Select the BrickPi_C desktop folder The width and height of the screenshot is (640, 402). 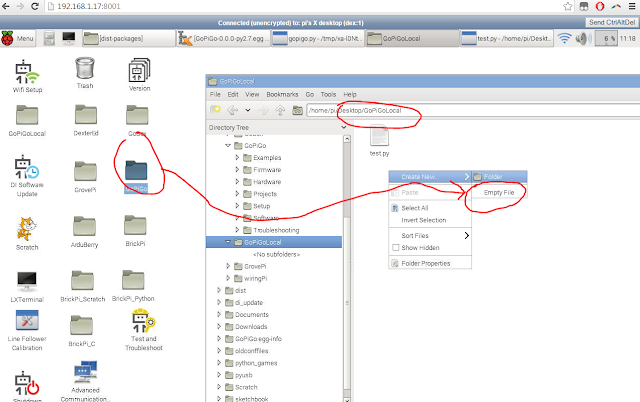[82, 331]
